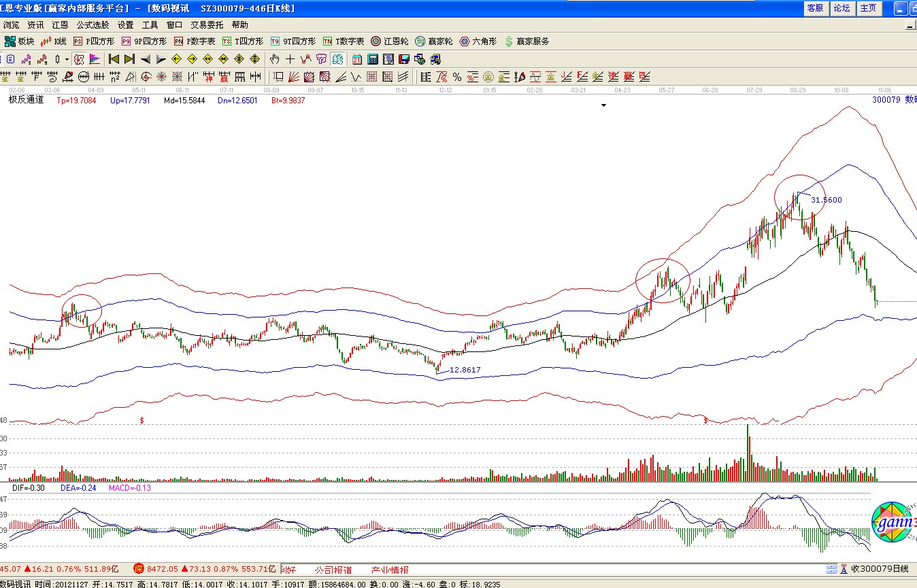Open the 交易委托 menu
Viewport: 917px width, 588px height.
[207, 25]
